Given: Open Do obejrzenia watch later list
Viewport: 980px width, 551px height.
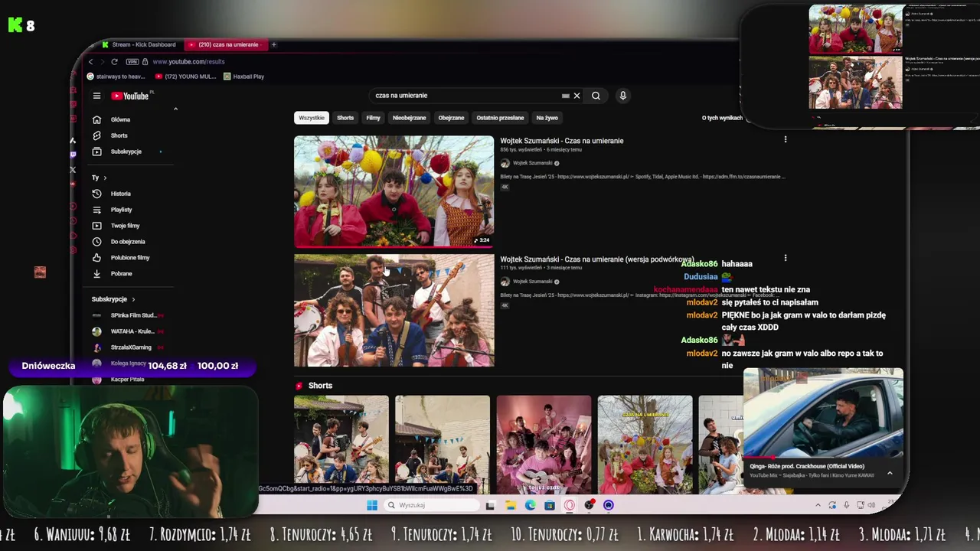Looking at the screenshot, I should tap(127, 242).
